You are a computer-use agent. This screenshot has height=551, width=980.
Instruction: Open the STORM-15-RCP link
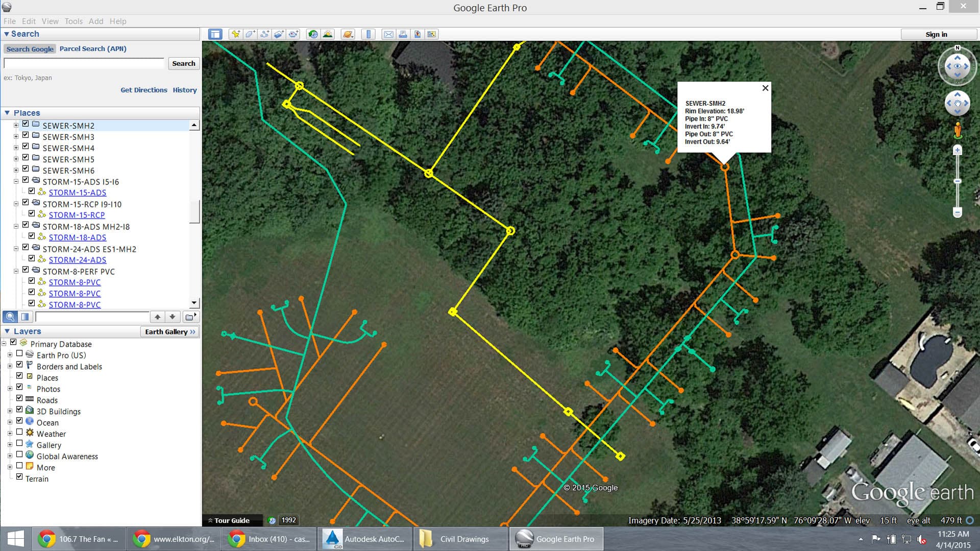pyautogui.click(x=77, y=214)
